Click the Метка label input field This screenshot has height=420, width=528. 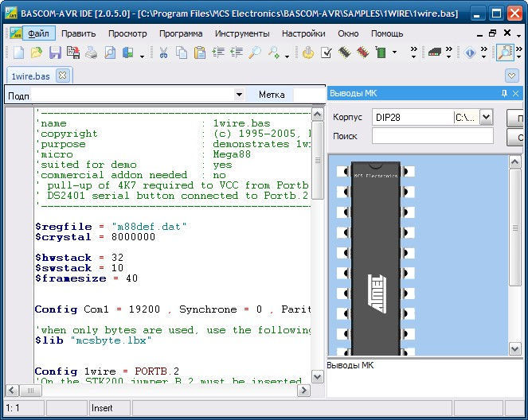tap(310, 95)
